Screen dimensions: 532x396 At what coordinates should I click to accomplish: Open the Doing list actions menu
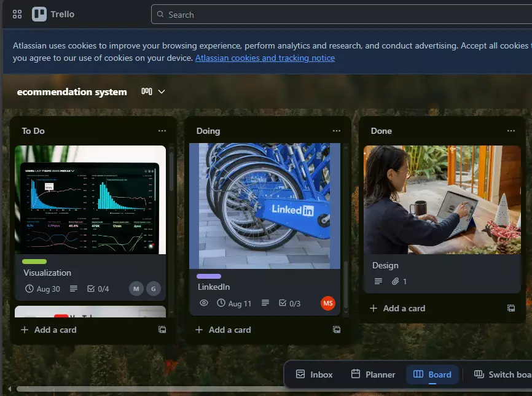337,131
